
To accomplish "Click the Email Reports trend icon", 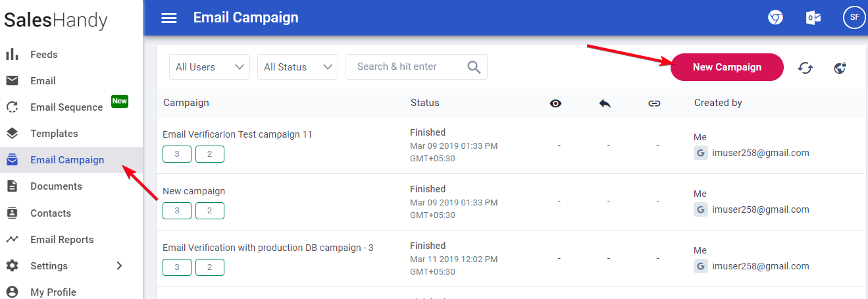I will click(x=12, y=239).
